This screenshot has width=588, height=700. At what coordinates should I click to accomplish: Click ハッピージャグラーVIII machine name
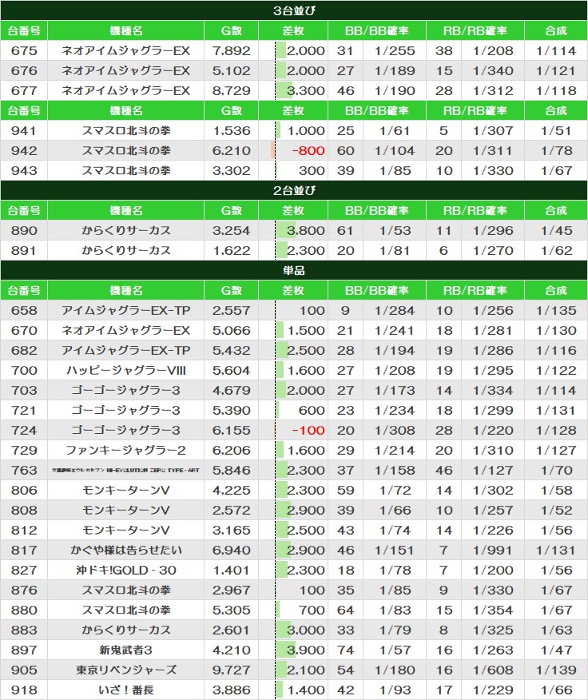[126, 370]
